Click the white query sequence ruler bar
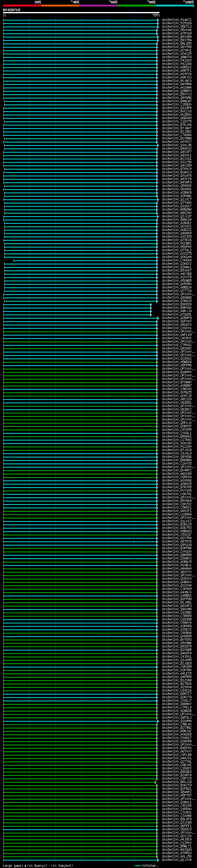Viewport: 197px width, 868px height. (x=81, y=13)
